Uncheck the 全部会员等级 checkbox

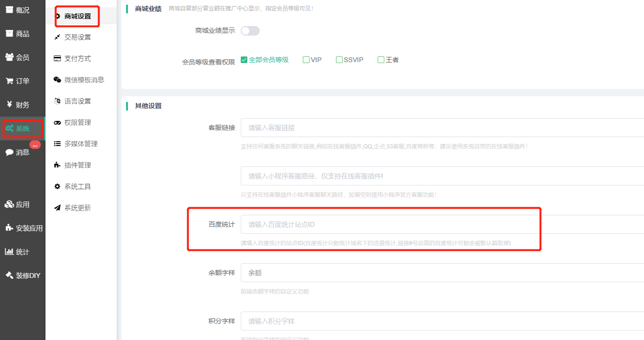(x=245, y=60)
